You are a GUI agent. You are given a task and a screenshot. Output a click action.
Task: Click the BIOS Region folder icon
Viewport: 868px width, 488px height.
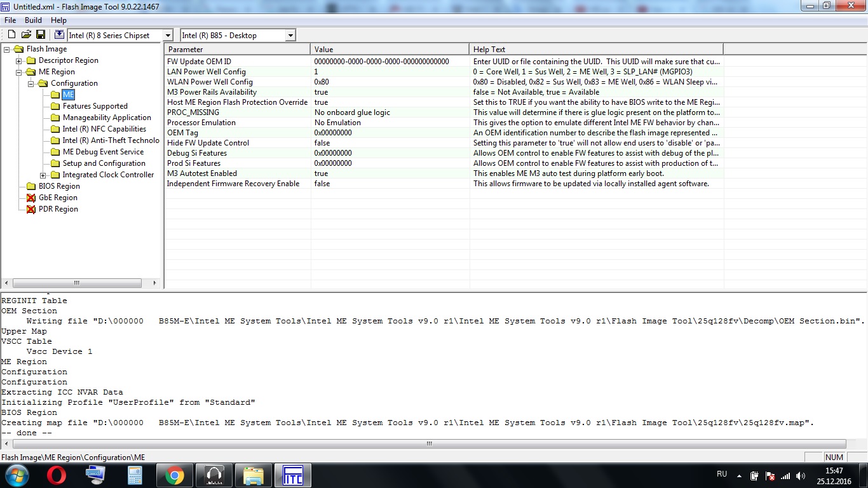(31, 186)
